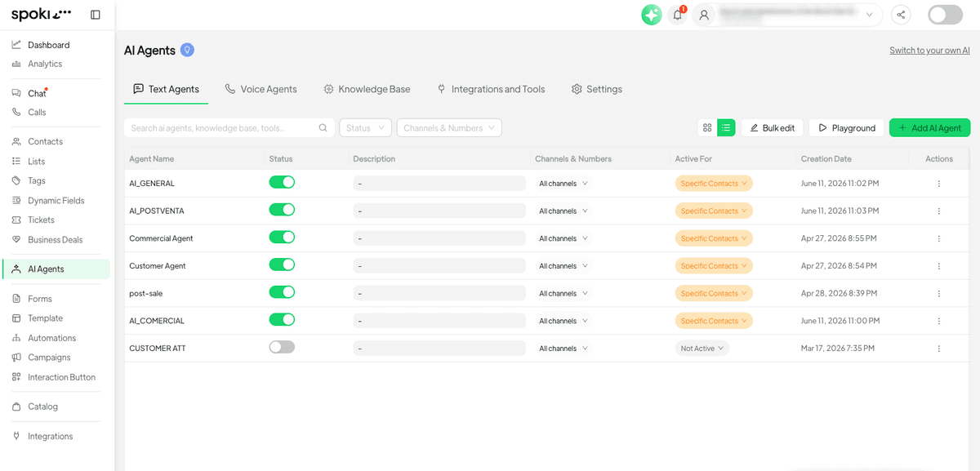Open actions menu for AI_COMERCIAL

tap(939, 321)
